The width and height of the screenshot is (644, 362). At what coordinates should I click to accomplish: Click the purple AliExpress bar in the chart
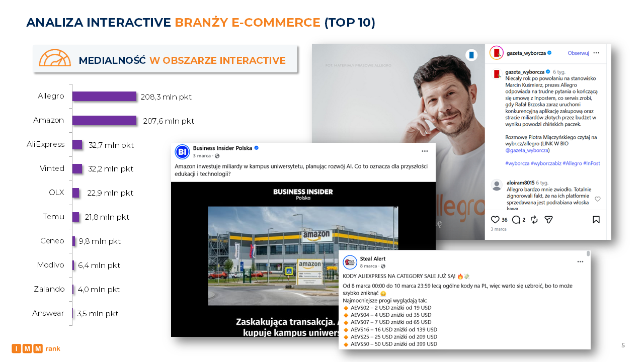[77, 144]
